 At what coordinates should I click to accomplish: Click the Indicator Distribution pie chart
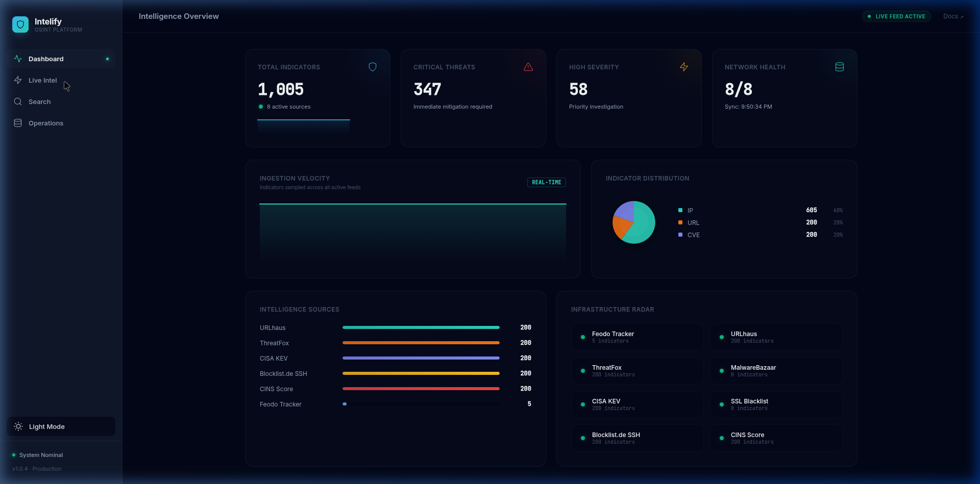[x=633, y=222]
